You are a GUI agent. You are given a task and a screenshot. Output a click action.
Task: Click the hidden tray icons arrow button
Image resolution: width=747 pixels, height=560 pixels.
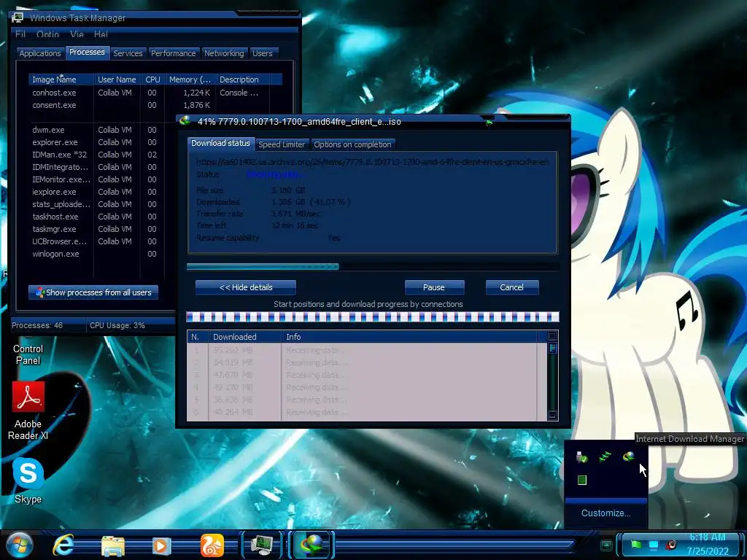(606, 545)
